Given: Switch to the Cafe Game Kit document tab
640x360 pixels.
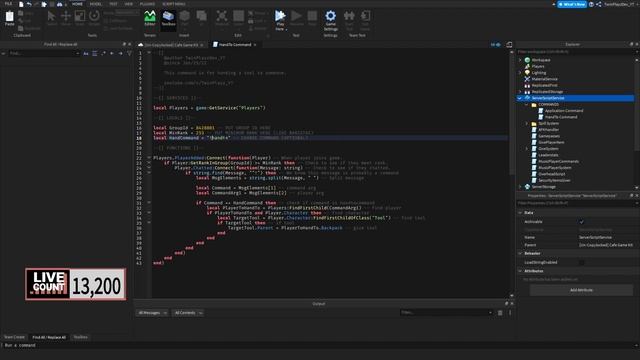Looking at the screenshot, I should 171,45.
